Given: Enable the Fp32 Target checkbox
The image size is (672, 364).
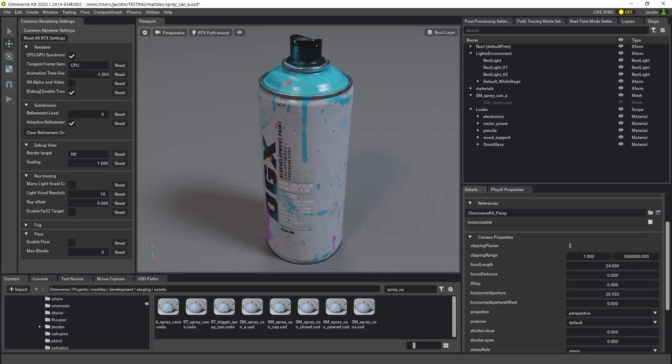Looking at the screenshot, I should pos(72,212).
